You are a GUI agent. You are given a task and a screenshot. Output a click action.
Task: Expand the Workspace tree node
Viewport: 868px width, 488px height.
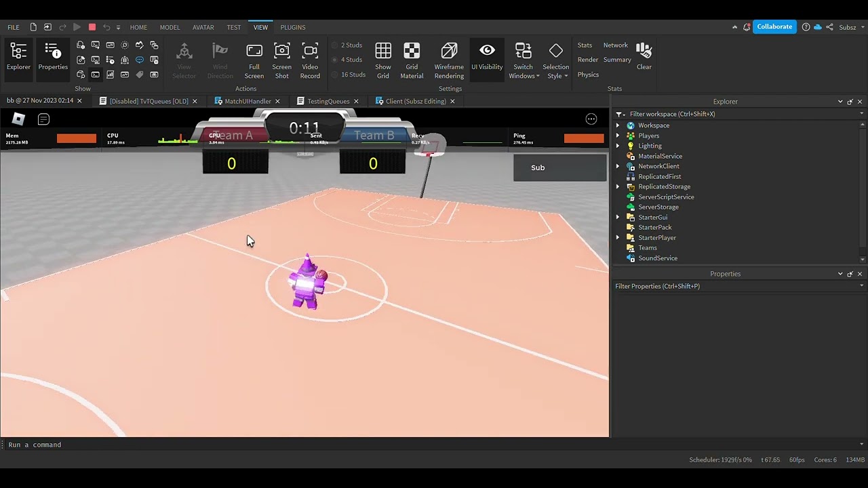618,125
